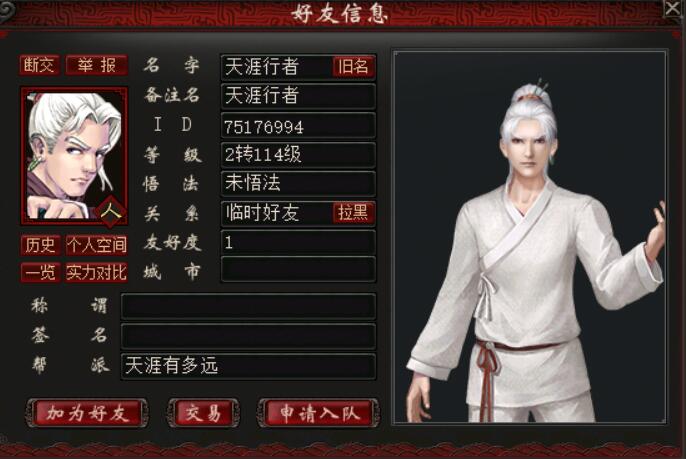686x459 pixels.
Task: Report player with 举报 button
Action: coord(97,65)
